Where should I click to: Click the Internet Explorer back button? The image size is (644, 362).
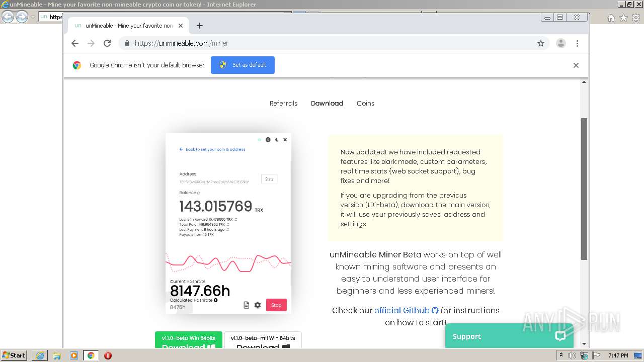click(x=8, y=17)
